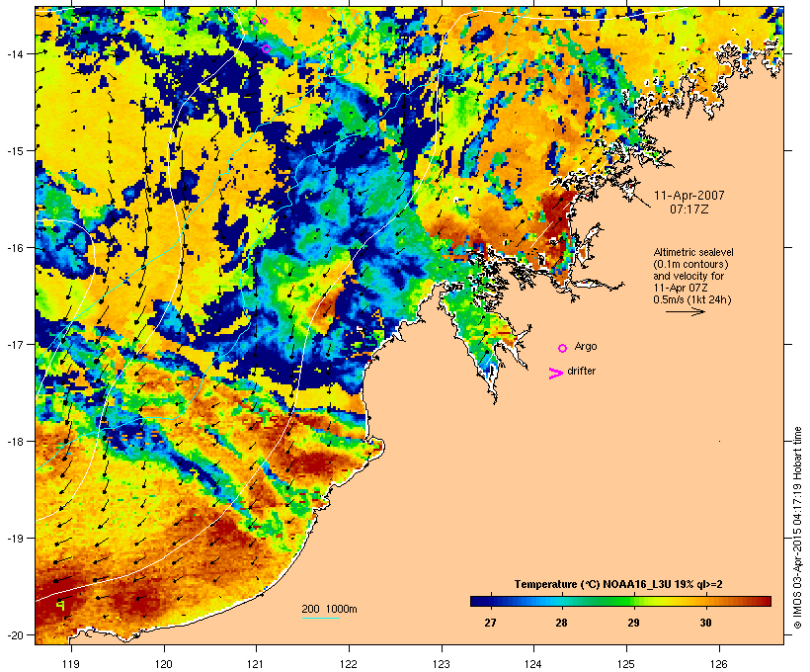Image resolution: width=810 pixels, height=672 pixels.
Task: Click the '125' longitude axis label
Action: tap(626, 664)
